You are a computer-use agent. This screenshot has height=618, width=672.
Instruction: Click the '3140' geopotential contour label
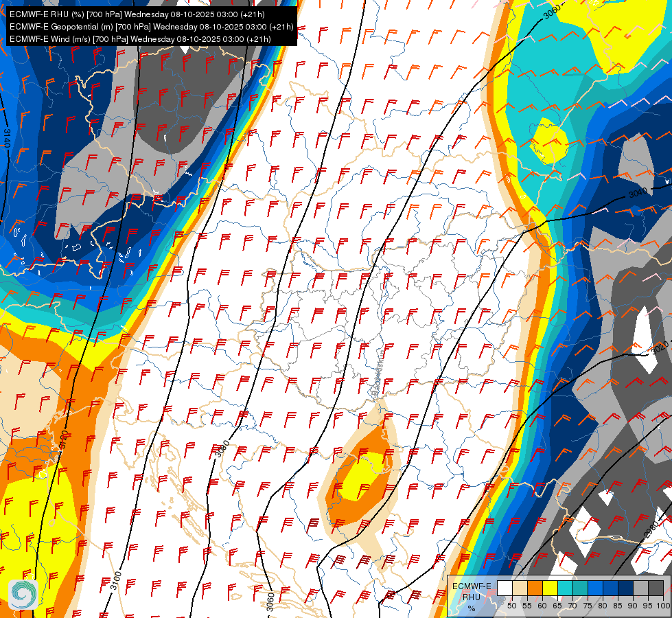click(x=6, y=138)
